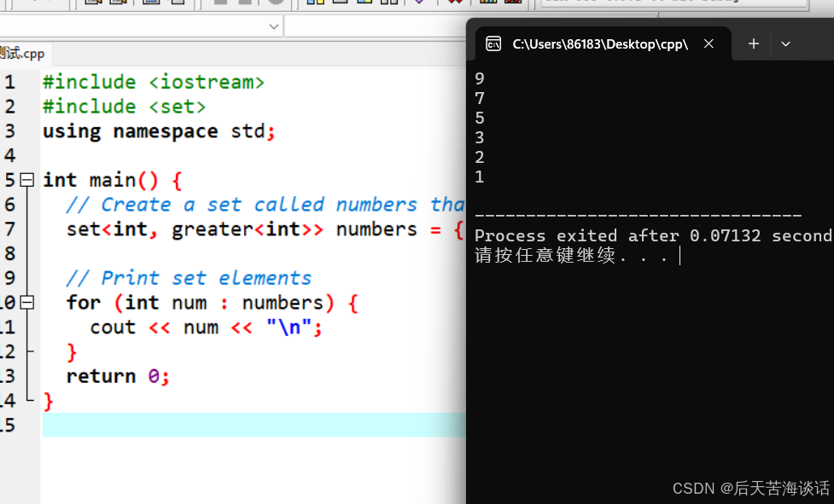Open a new terminal tab with plus

click(x=754, y=43)
